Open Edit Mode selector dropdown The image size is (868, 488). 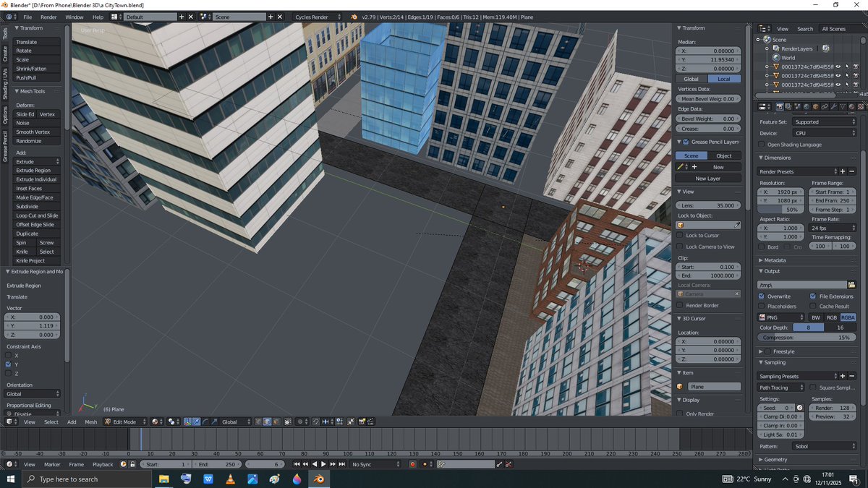coord(126,421)
